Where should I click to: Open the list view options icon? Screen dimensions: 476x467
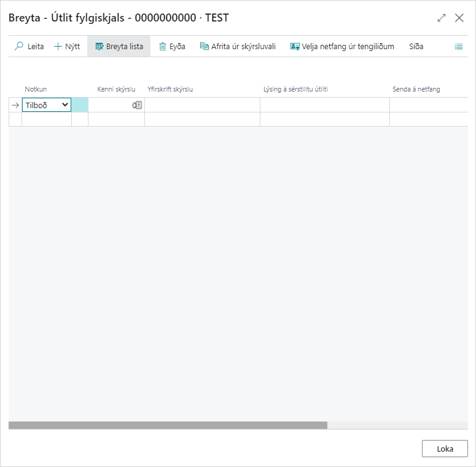click(458, 46)
